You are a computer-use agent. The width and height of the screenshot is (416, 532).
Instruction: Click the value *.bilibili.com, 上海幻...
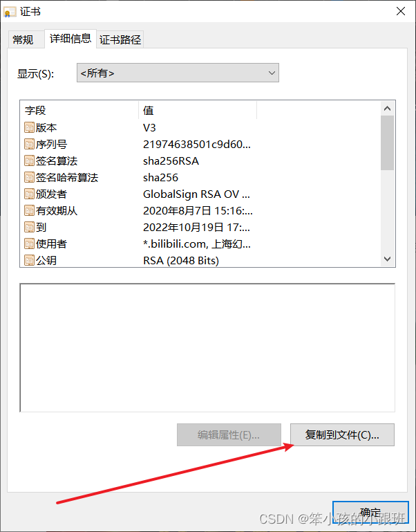197,244
